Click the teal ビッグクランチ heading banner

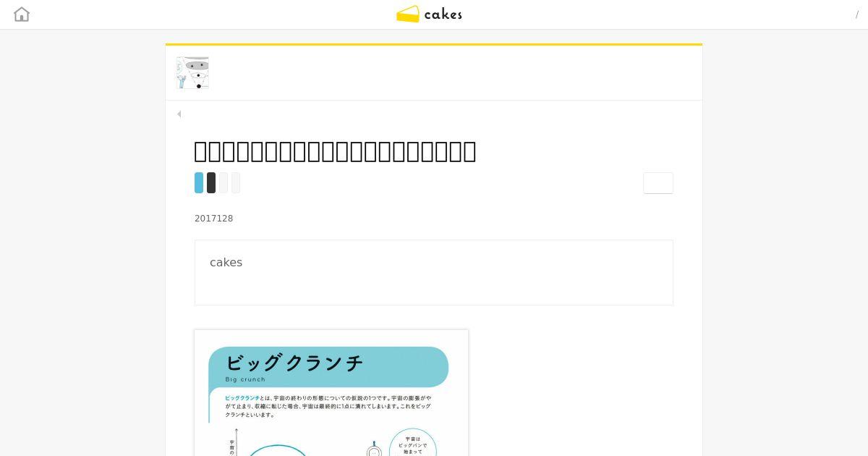(328, 367)
